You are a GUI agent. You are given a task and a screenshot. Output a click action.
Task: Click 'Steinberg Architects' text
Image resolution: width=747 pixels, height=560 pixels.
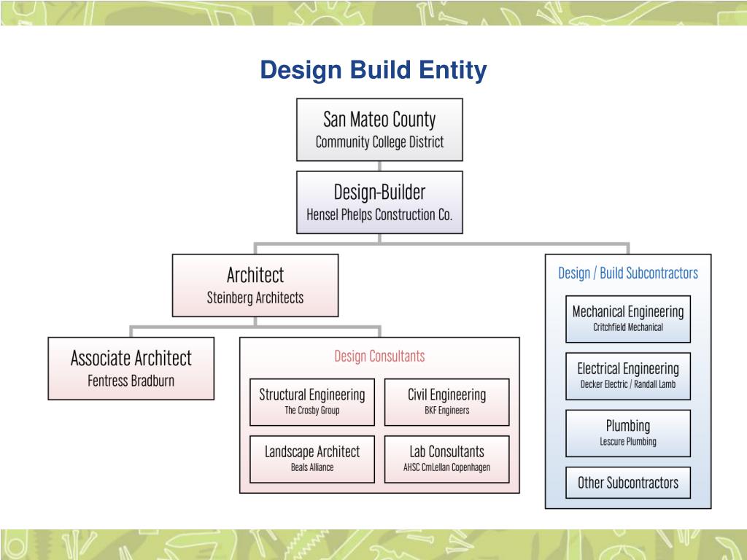pyautogui.click(x=255, y=297)
